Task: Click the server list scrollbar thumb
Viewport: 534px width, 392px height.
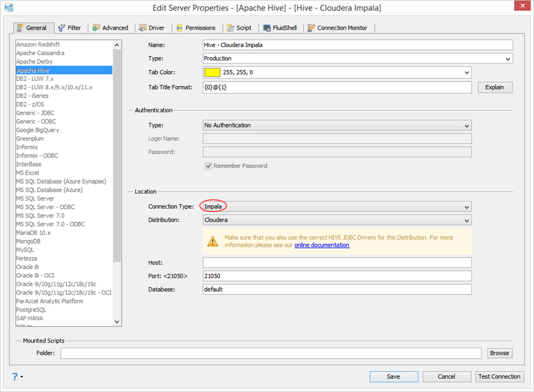Action: 117,155
